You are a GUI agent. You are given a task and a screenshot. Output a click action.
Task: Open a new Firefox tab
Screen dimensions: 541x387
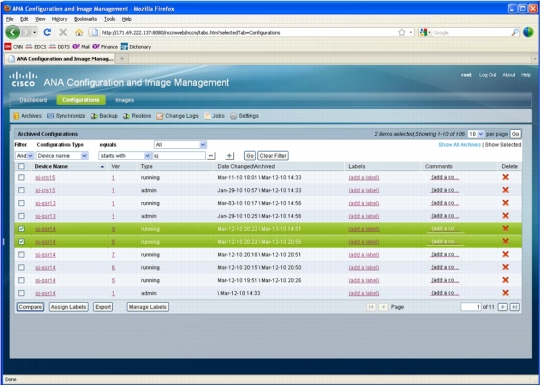(x=122, y=59)
